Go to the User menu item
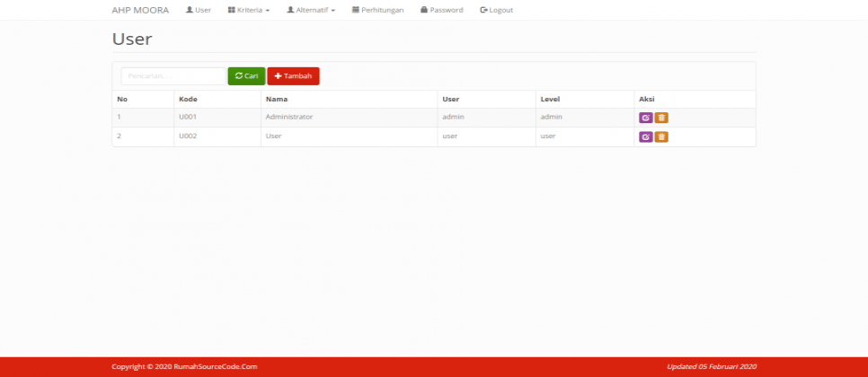This screenshot has height=377, width=868. pos(199,10)
